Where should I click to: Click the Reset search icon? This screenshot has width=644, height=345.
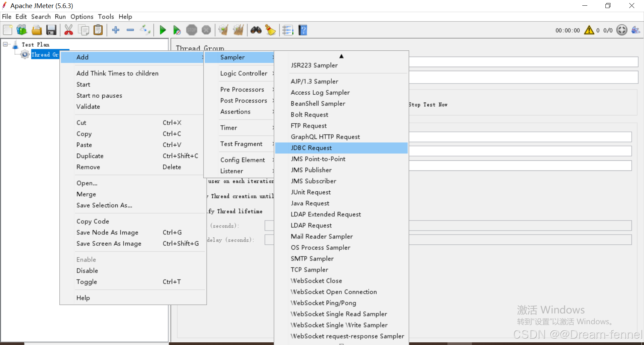[x=270, y=30]
